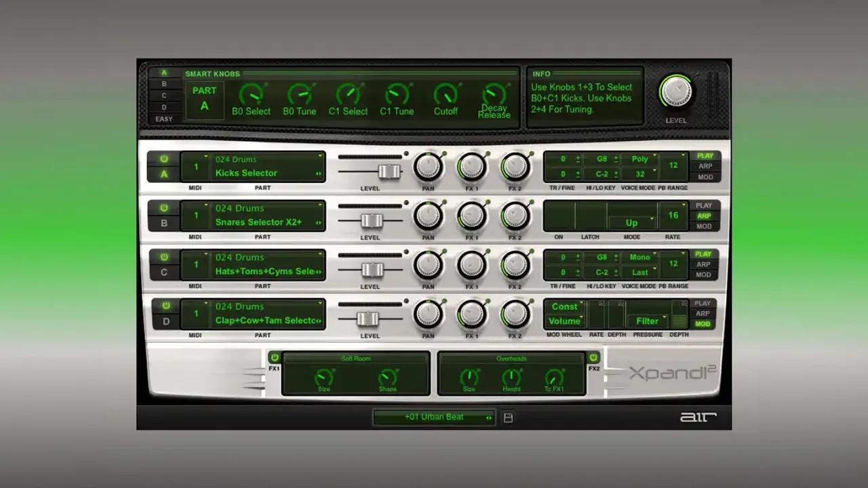Toggle part C power button
The width and height of the screenshot is (868, 488).
[x=164, y=257]
